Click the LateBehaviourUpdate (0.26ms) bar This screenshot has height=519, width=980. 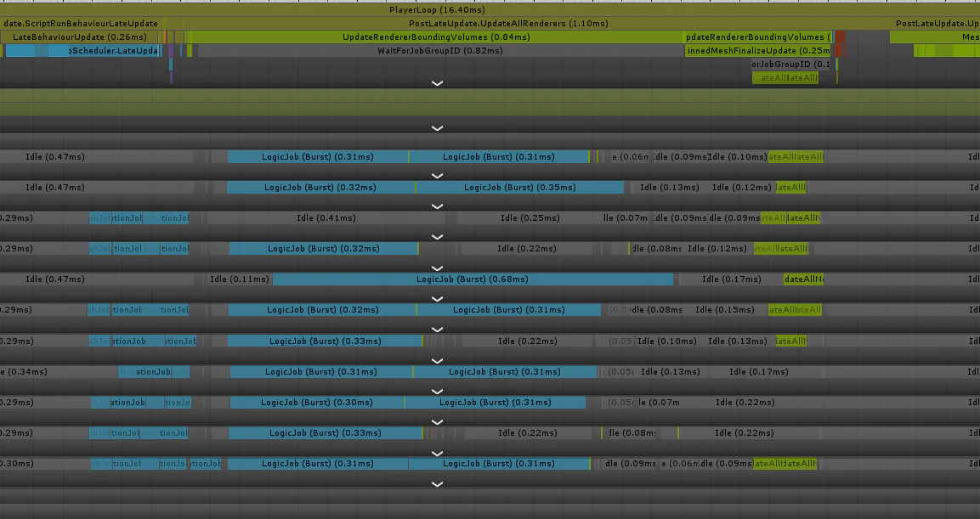79,37
